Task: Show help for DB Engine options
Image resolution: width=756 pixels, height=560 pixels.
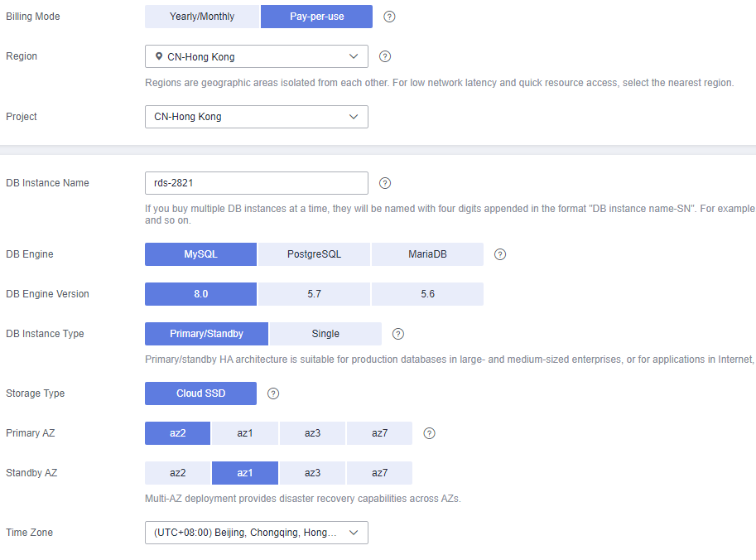Action: pos(500,254)
